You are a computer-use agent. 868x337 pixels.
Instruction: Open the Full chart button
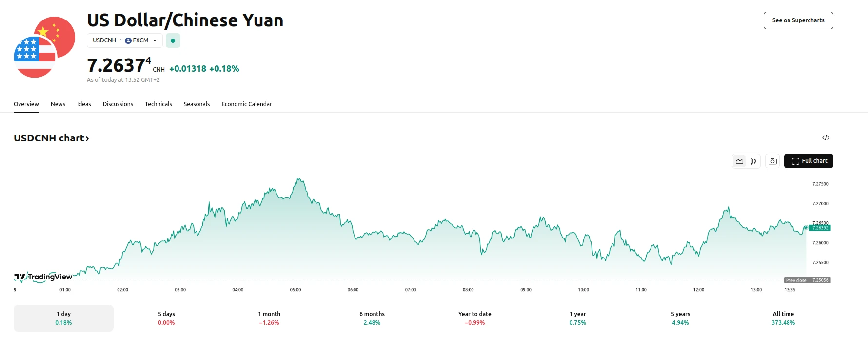click(809, 161)
